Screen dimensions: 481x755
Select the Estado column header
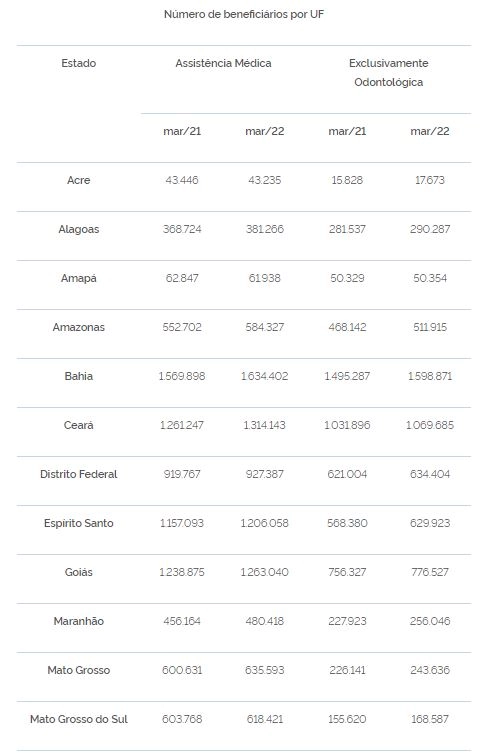point(78,63)
